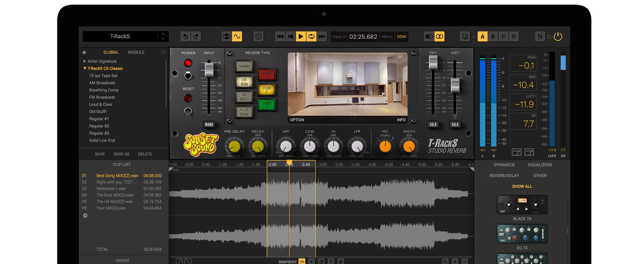
Task: Click the Play button
Action: (x=301, y=37)
